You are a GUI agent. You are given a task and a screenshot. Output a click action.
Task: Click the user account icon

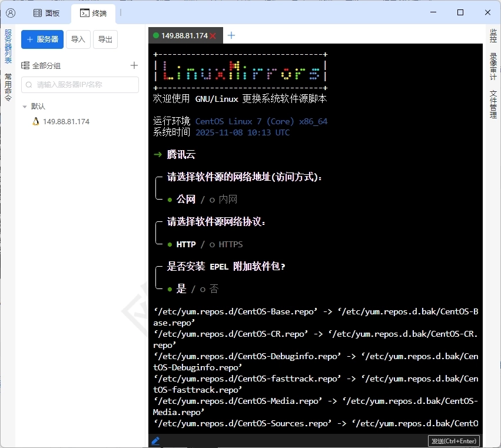[x=11, y=12]
